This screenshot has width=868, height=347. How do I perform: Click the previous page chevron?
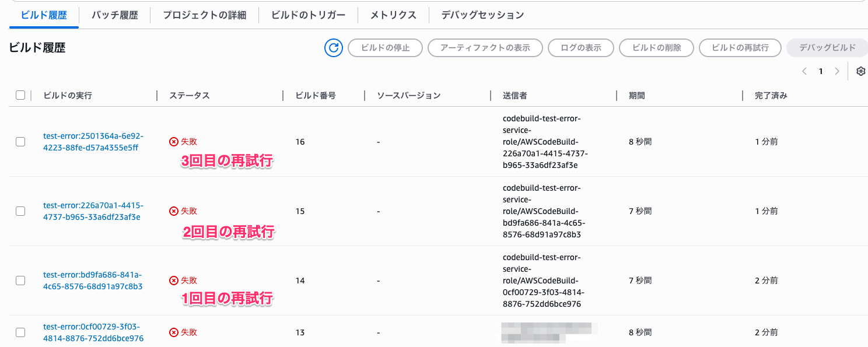tap(804, 71)
